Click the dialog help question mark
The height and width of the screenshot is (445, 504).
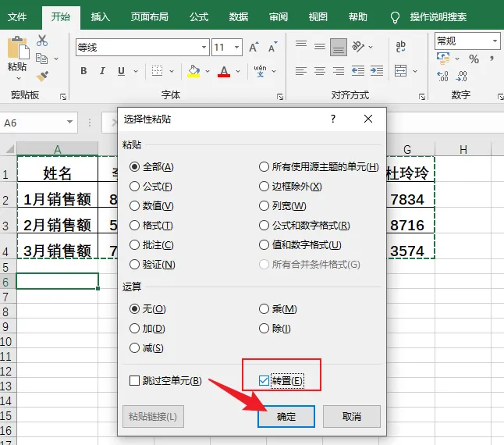coord(333,119)
